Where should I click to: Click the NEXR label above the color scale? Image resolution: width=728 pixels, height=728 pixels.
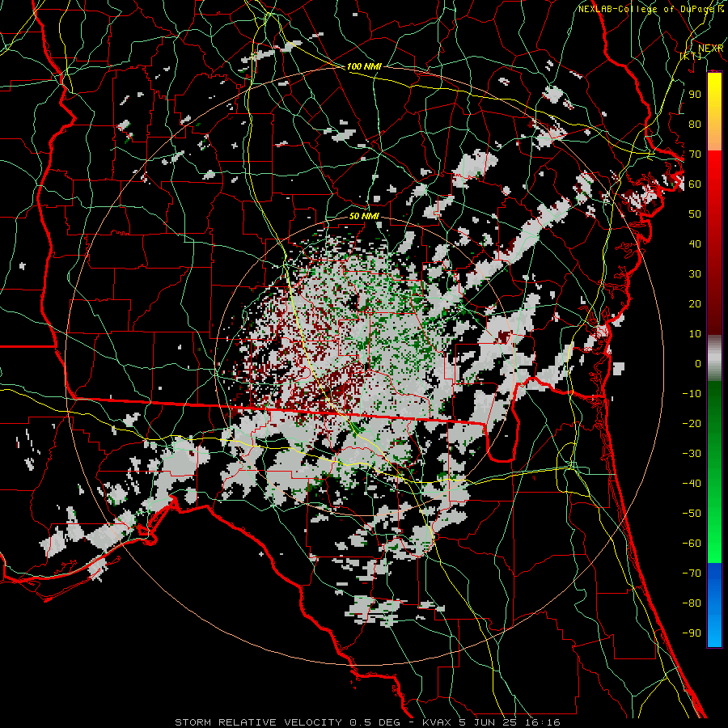click(710, 49)
